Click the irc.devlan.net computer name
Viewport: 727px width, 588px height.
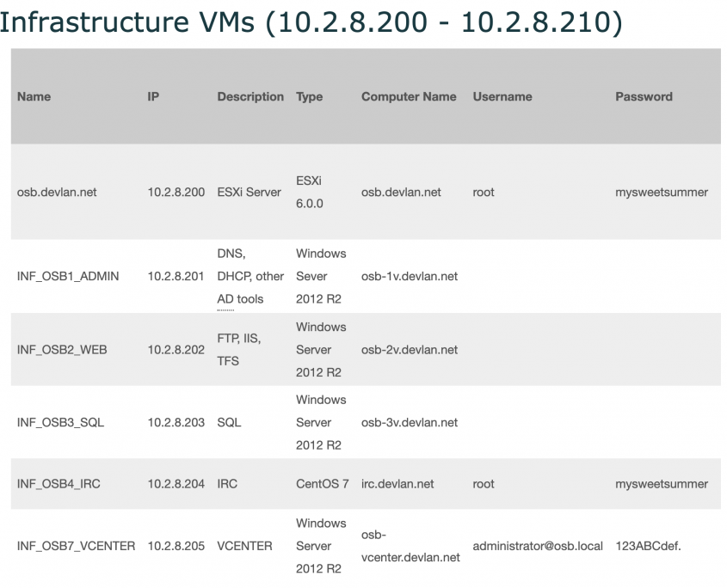tap(397, 484)
